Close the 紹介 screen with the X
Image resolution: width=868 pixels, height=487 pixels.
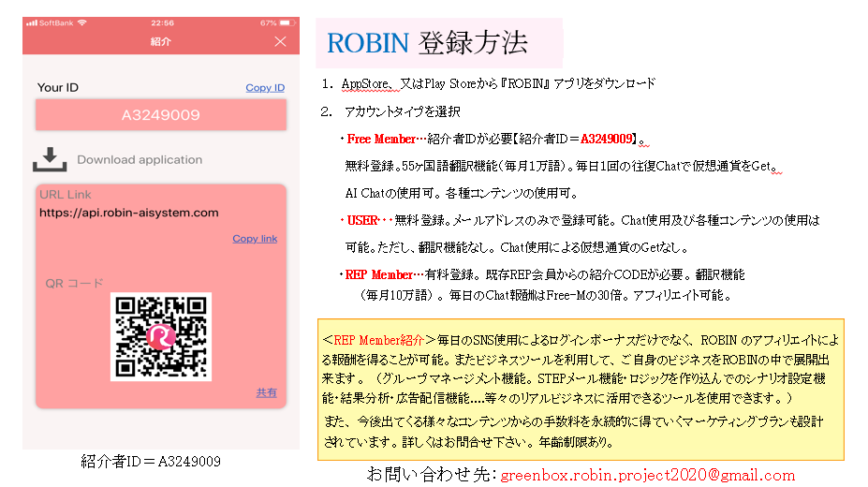pos(280,41)
